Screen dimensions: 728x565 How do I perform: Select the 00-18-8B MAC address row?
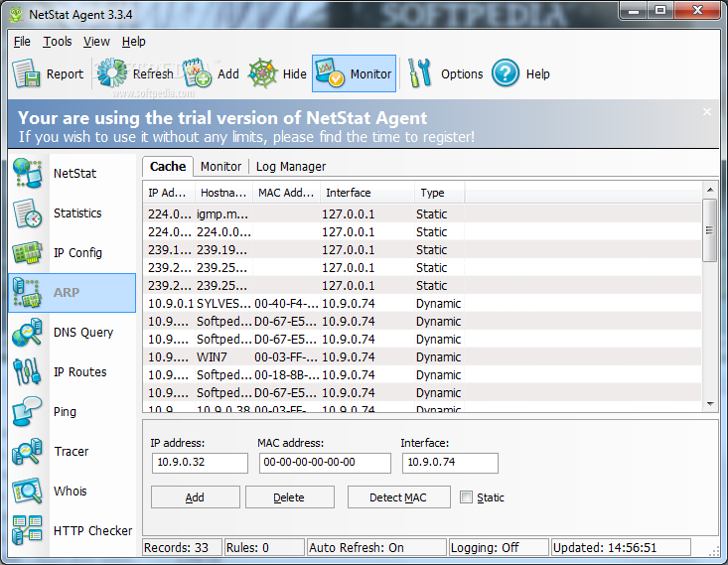click(422, 374)
